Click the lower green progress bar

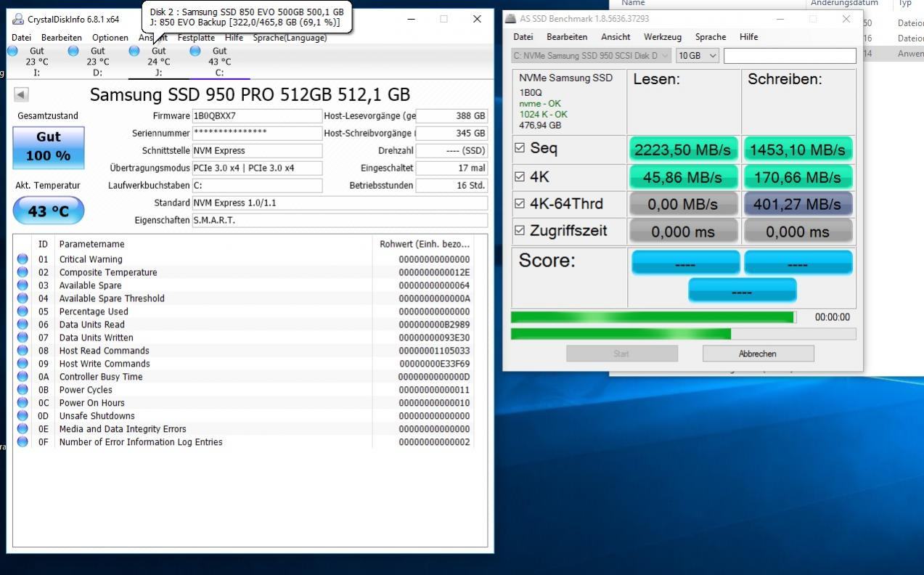683,334
